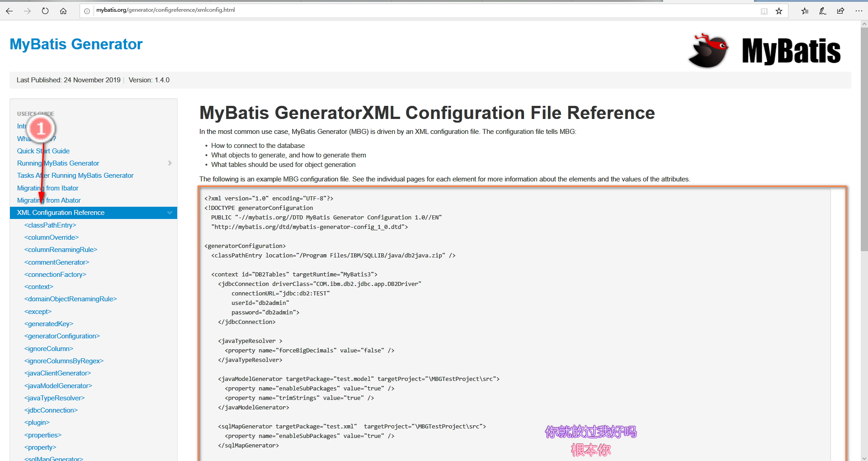Open the <classPathEntry> reference

click(x=50, y=225)
